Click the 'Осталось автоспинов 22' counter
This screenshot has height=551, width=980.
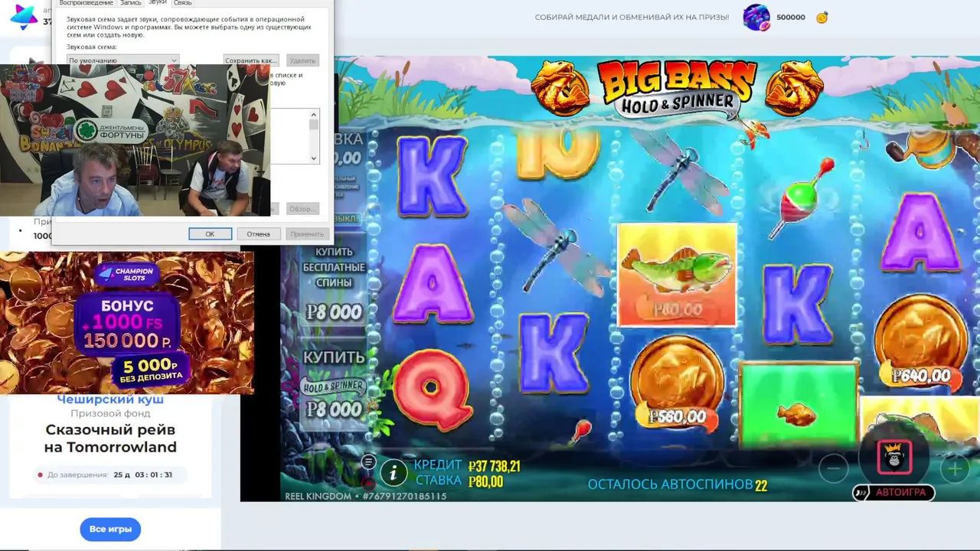tap(677, 484)
